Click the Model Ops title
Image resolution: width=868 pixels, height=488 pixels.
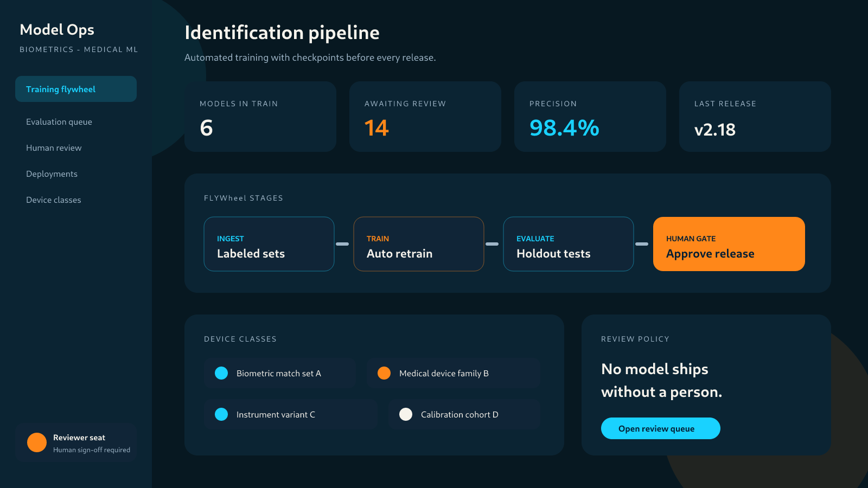pyautogui.click(x=57, y=30)
